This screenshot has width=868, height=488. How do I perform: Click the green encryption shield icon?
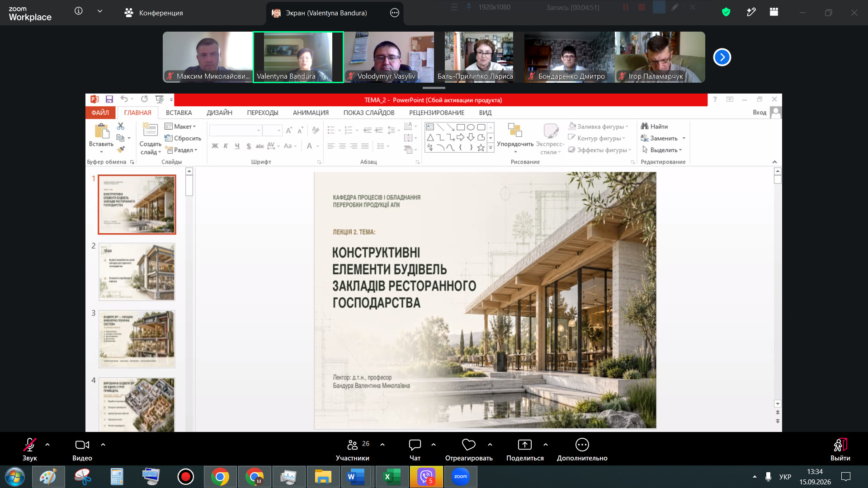[x=726, y=12]
